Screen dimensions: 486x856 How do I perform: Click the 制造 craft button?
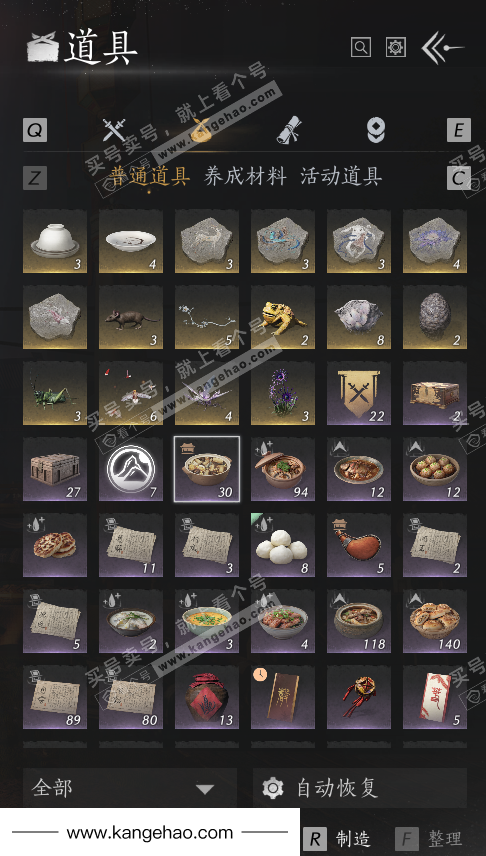338,839
